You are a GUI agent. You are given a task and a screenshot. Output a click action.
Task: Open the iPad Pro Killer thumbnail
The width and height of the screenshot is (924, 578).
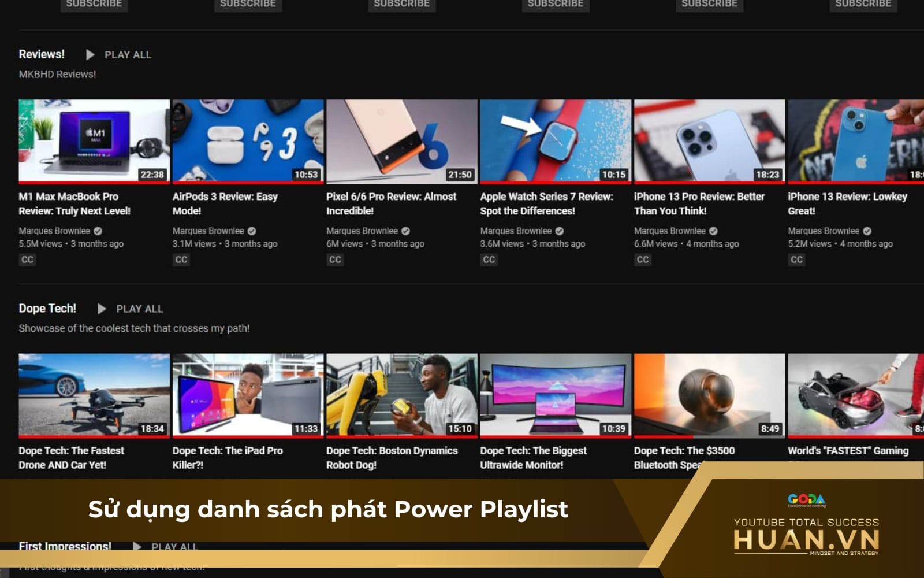[248, 395]
